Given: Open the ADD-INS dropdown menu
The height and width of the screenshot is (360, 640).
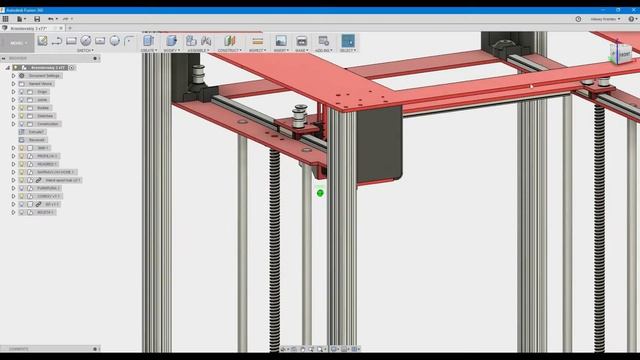Looking at the screenshot, I should (x=324, y=50).
